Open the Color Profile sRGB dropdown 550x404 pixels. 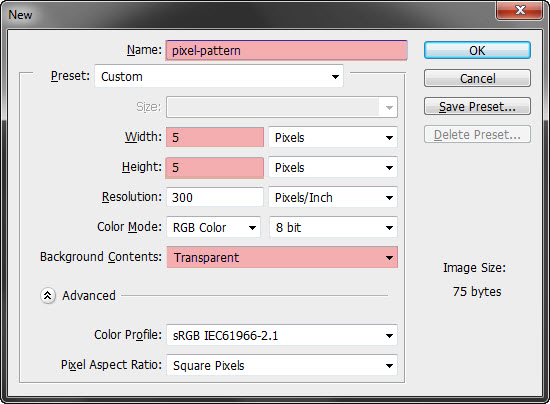[x=282, y=336]
